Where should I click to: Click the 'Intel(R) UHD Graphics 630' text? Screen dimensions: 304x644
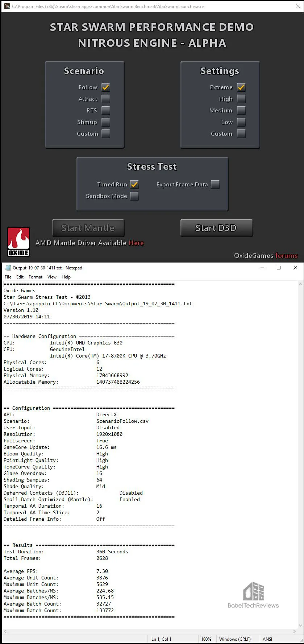point(86,343)
